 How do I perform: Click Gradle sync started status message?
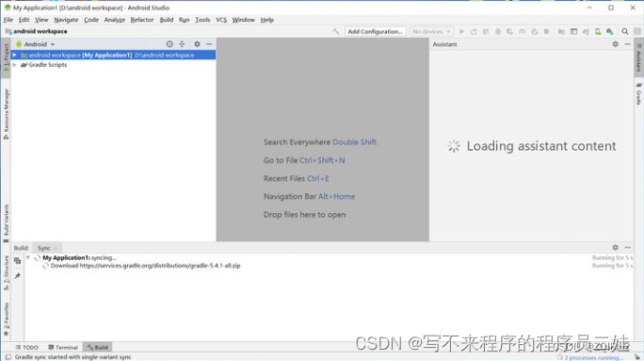(73, 357)
